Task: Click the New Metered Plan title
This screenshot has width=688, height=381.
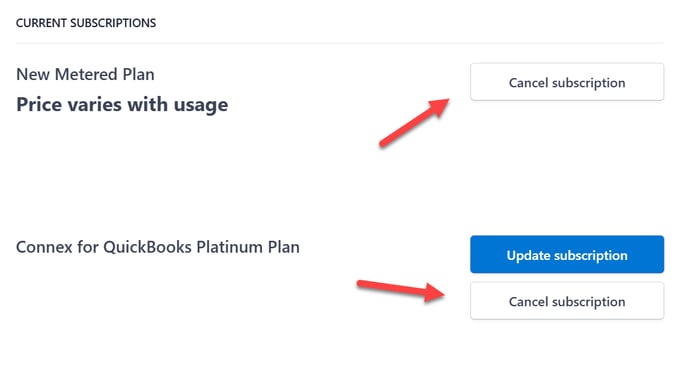Action: tap(85, 74)
